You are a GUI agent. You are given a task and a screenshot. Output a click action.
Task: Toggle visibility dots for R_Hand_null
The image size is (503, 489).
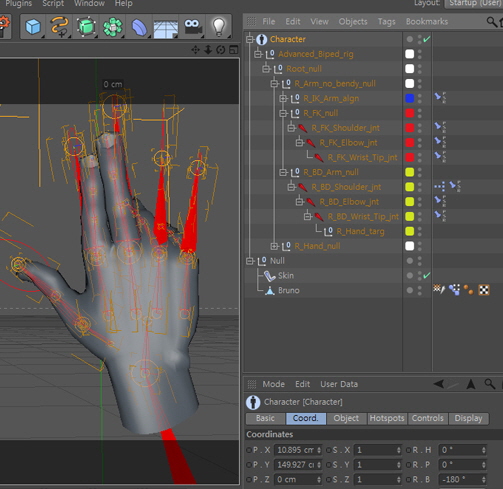420,246
